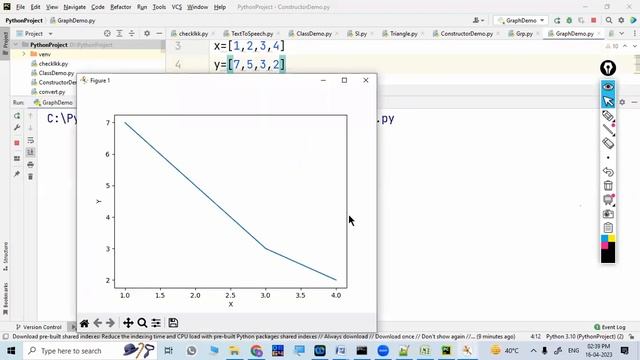Open the Refactor menu
640x360 pixels.
point(121,7)
